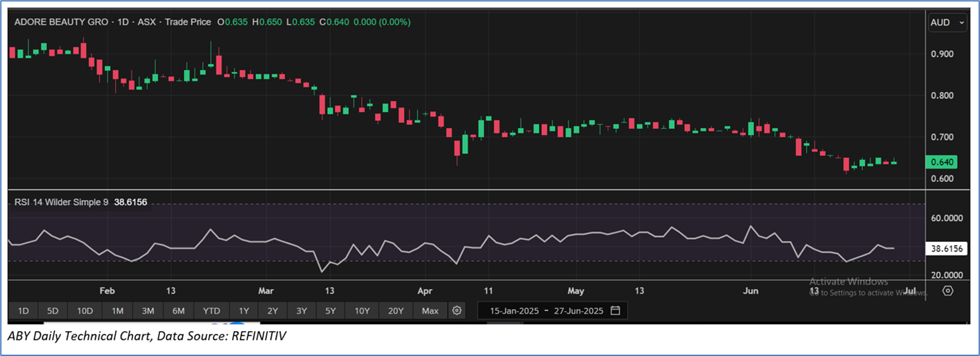Image resolution: width=980 pixels, height=356 pixels.
Task: Show year-to-date with the YTD button
Action: (211, 310)
